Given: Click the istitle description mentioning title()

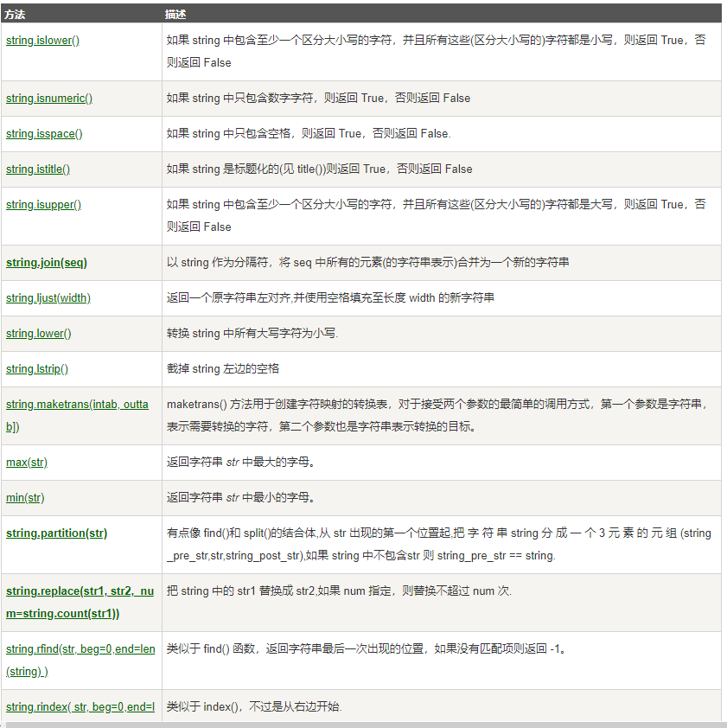Looking at the screenshot, I should coord(319,169).
